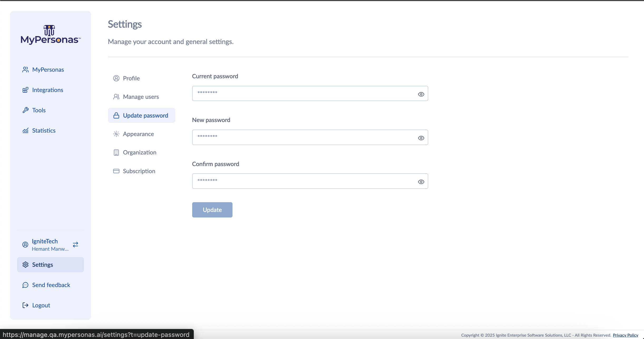
Task: Click the Update button
Action: pos(212,210)
